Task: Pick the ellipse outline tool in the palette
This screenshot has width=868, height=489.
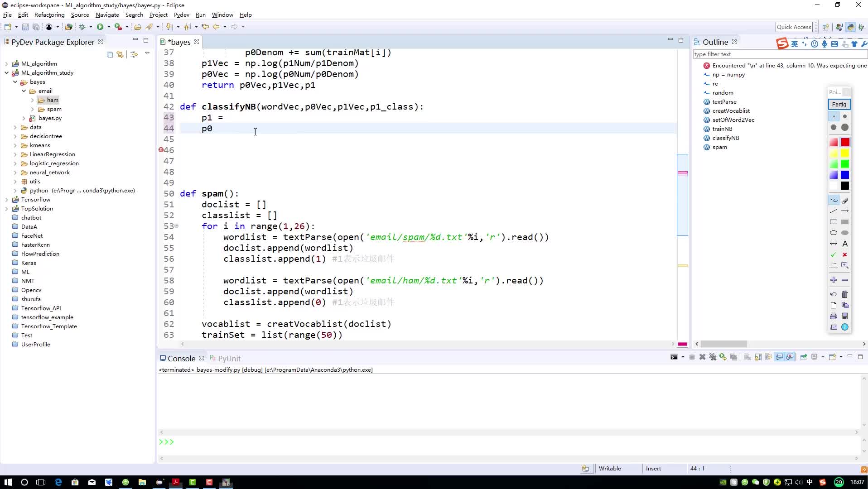Action: pyautogui.click(x=834, y=233)
